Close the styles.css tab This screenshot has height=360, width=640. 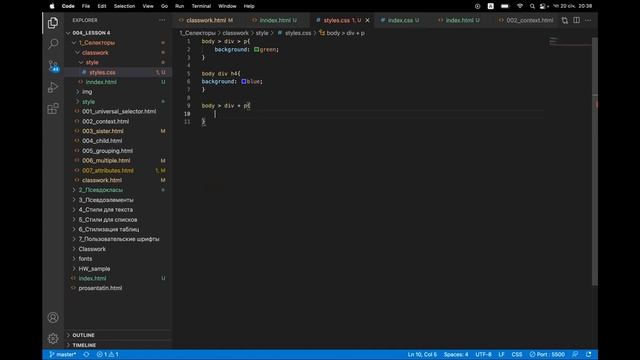coord(367,20)
